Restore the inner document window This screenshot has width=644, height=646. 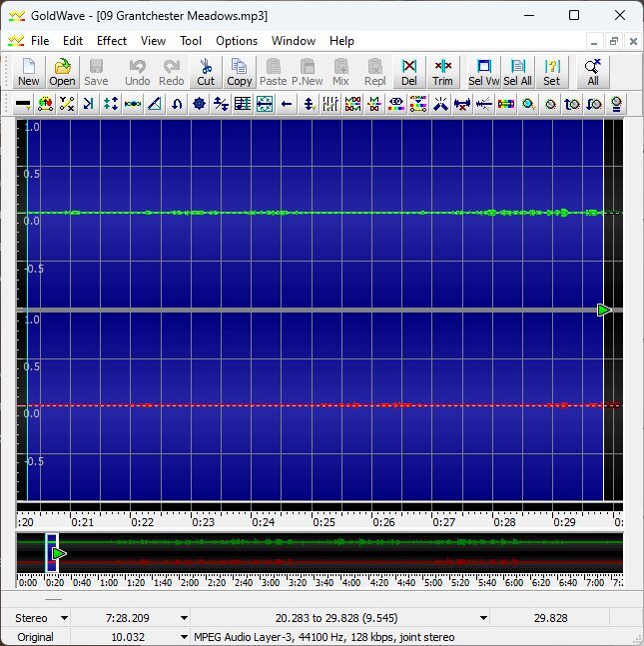click(613, 41)
